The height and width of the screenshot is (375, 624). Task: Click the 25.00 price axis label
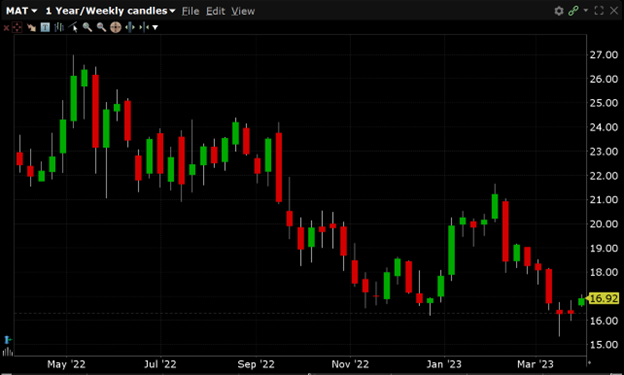(x=604, y=103)
